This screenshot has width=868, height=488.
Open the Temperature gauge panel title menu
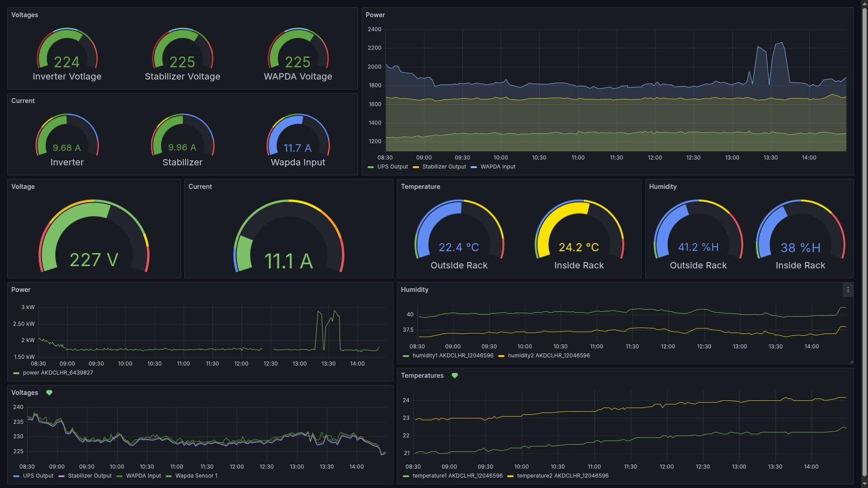point(420,187)
